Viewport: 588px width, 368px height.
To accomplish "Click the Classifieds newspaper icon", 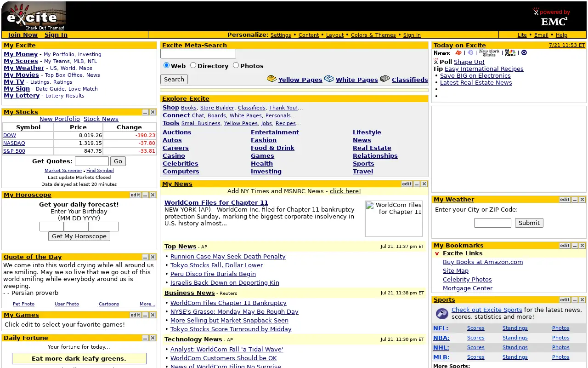I will [x=385, y=79].
